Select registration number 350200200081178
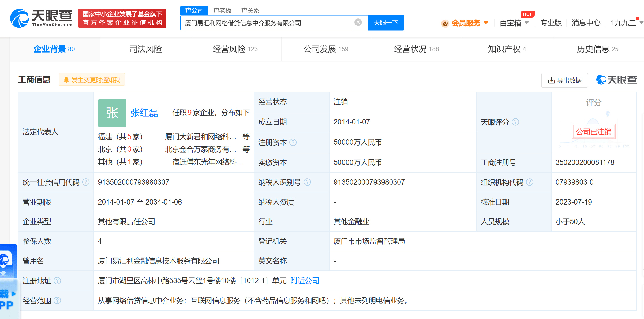644x319 pixels. [585, 162]
